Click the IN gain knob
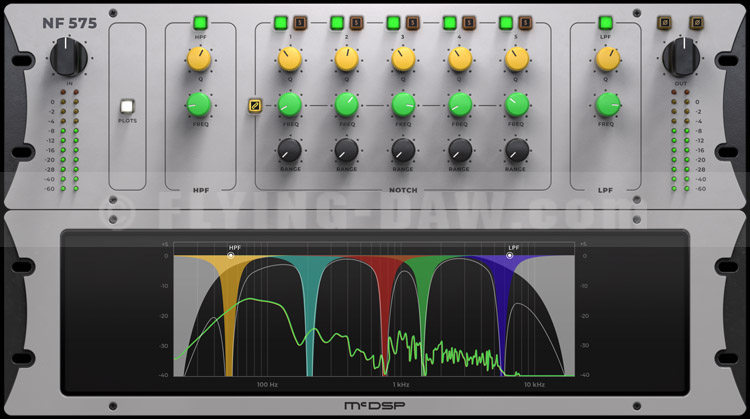Image resolution: width=750 pixels, height=419 pixels. coord(68,57)
